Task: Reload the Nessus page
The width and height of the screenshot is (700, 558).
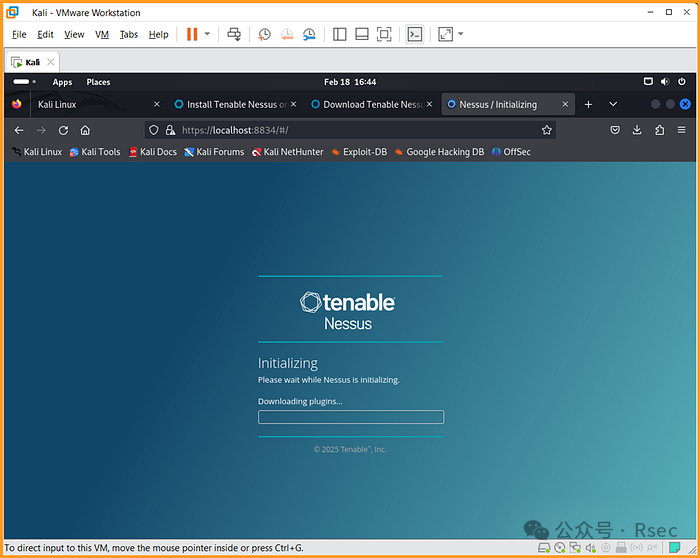Action: click(63, 130)
